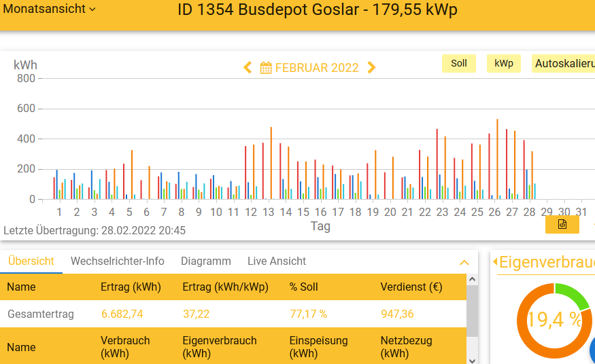Toggle the Autoskalierung button
The image size is (595, 364).
click(x=564, y=64)
